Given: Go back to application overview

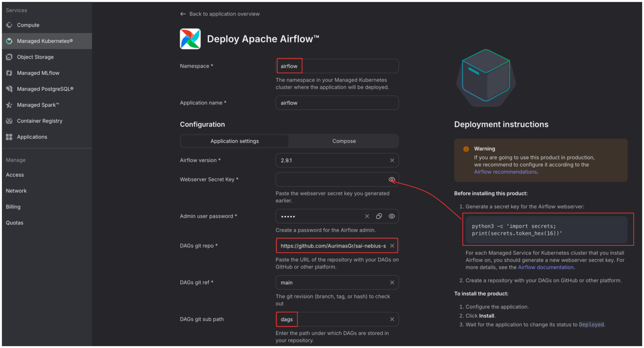Looking at the screenshot, I should (x=220, y=14).
